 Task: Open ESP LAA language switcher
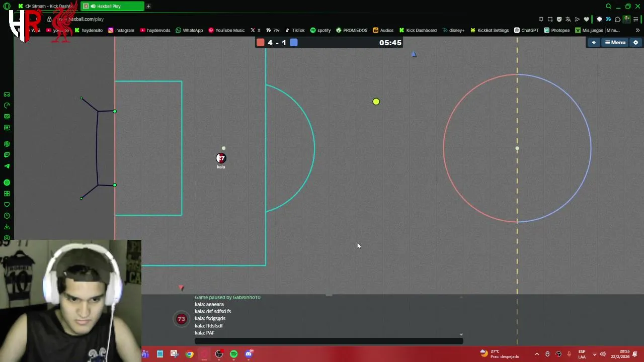point(582,354)
